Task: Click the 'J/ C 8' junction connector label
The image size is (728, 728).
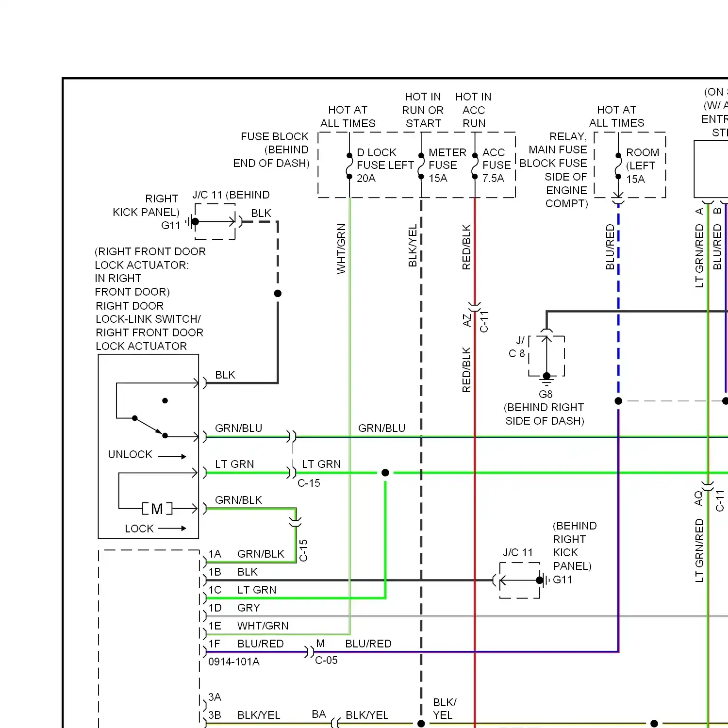Action: pyautogui.click(x=517, y=347)
